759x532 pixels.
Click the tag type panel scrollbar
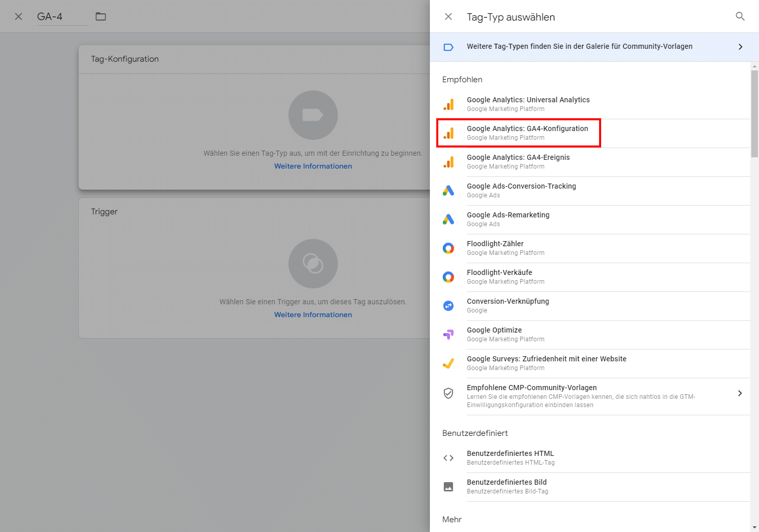755,114
